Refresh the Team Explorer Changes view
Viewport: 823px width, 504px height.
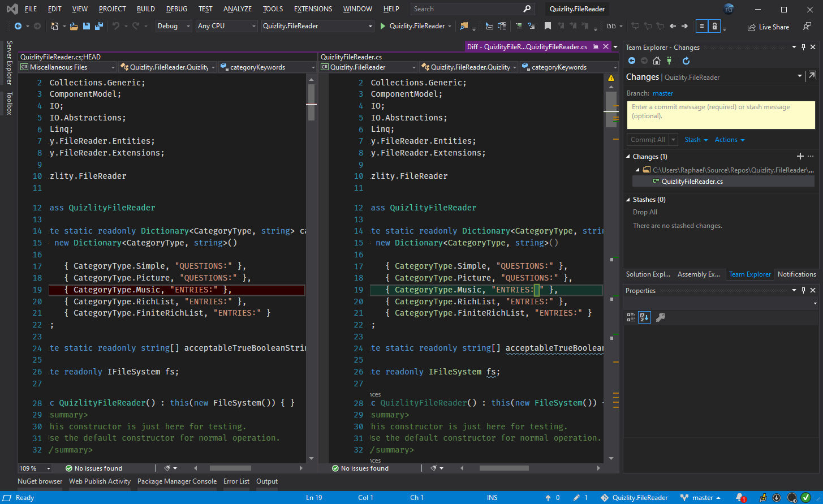[x=686, y=61]
